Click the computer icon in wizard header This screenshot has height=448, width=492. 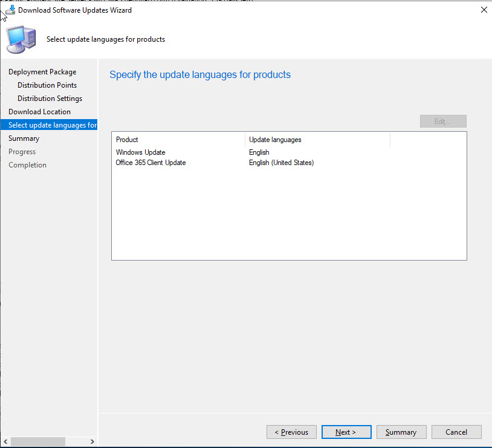[21, 39]
